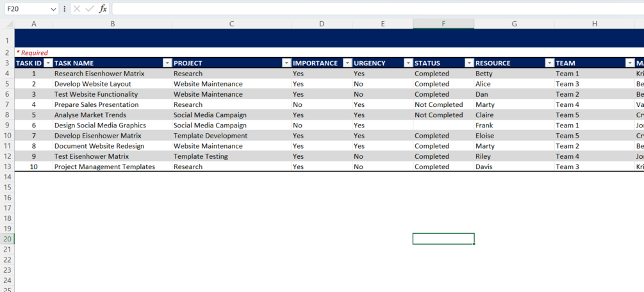Select row 20 header

coord(8,239)
